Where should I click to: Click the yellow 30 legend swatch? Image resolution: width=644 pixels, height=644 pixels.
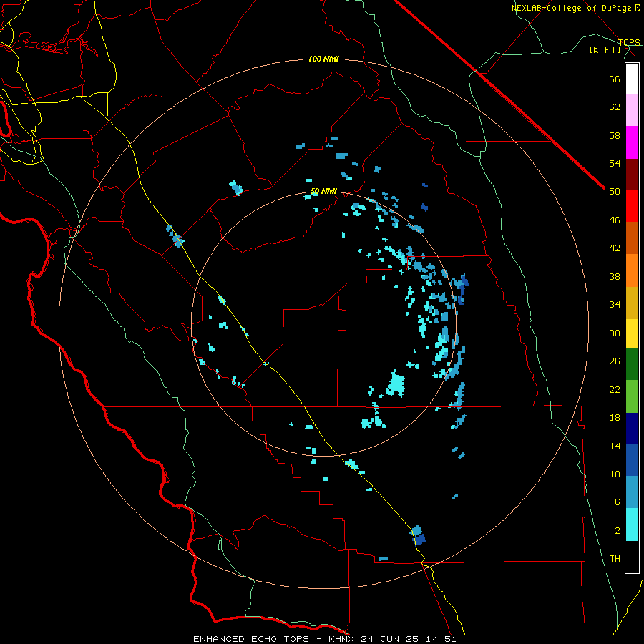coord(632,333)
